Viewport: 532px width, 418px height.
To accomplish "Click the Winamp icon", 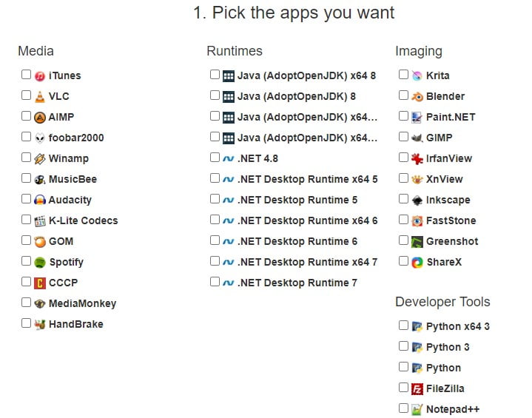I will point(40,159).
